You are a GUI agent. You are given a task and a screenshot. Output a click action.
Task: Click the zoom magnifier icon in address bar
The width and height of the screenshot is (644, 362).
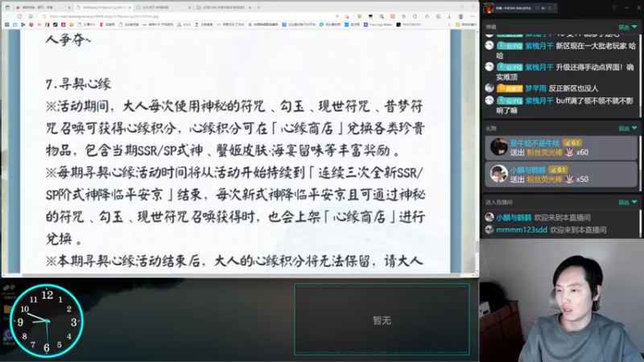pyautogui.click(x=337, y=16)
